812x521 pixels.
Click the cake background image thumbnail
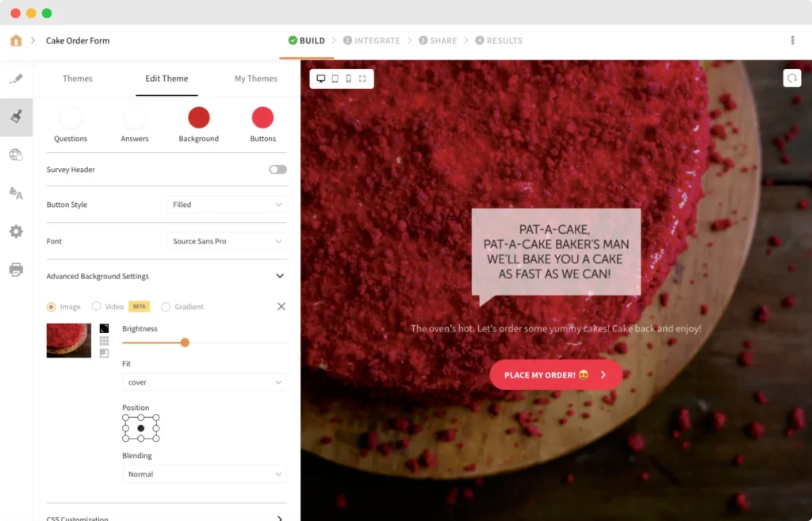coord(69,340)
